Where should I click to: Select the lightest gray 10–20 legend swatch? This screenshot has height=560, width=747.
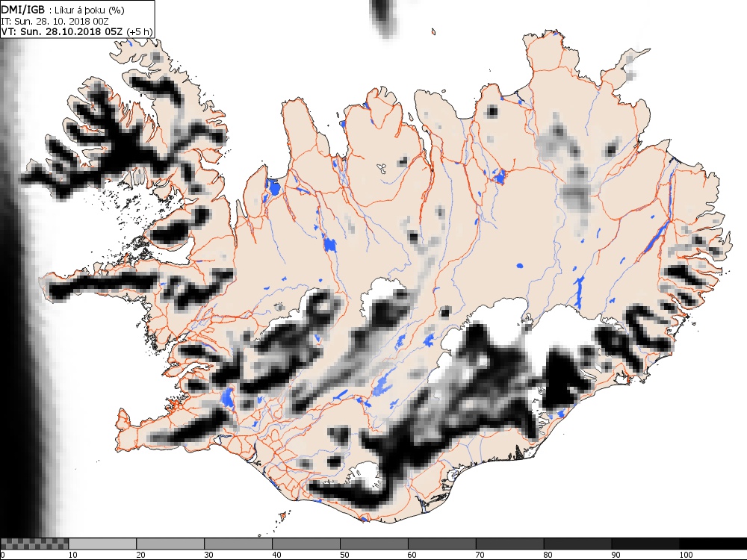(x=102, y=544)
